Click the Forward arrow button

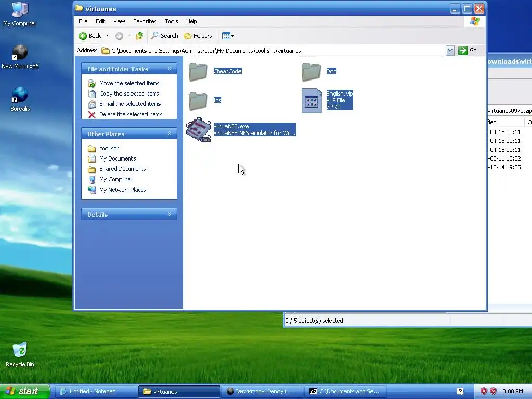click(119, 36)
